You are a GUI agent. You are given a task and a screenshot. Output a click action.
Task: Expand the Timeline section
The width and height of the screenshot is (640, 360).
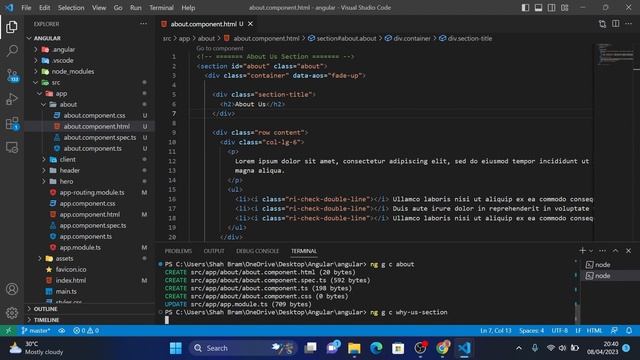tap(47, 320)
